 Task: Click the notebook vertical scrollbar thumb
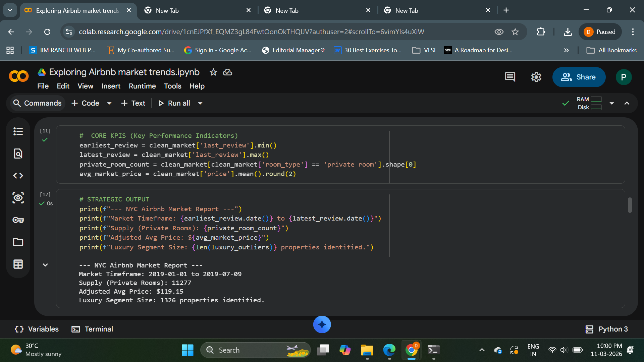630,205
